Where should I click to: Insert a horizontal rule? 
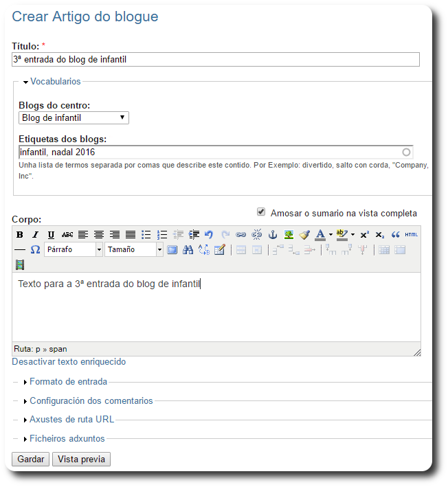[x=20, y=250]
